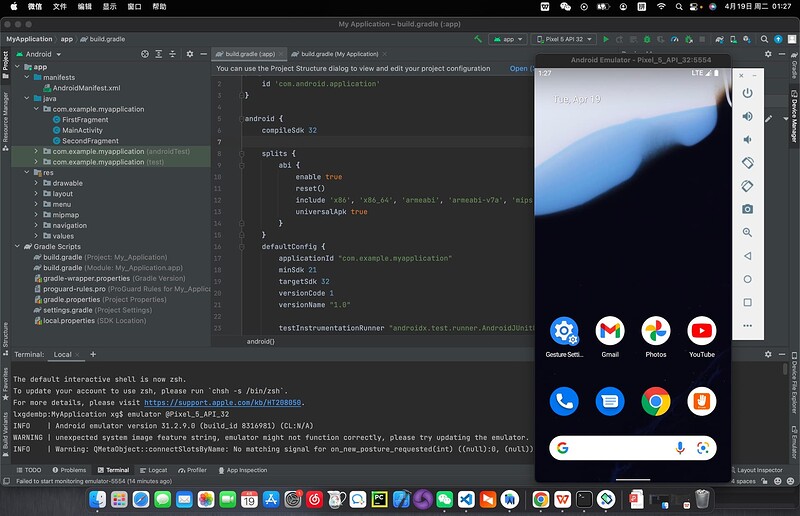
Task: Click Select Opened File target icon
Action: point(145,54)
